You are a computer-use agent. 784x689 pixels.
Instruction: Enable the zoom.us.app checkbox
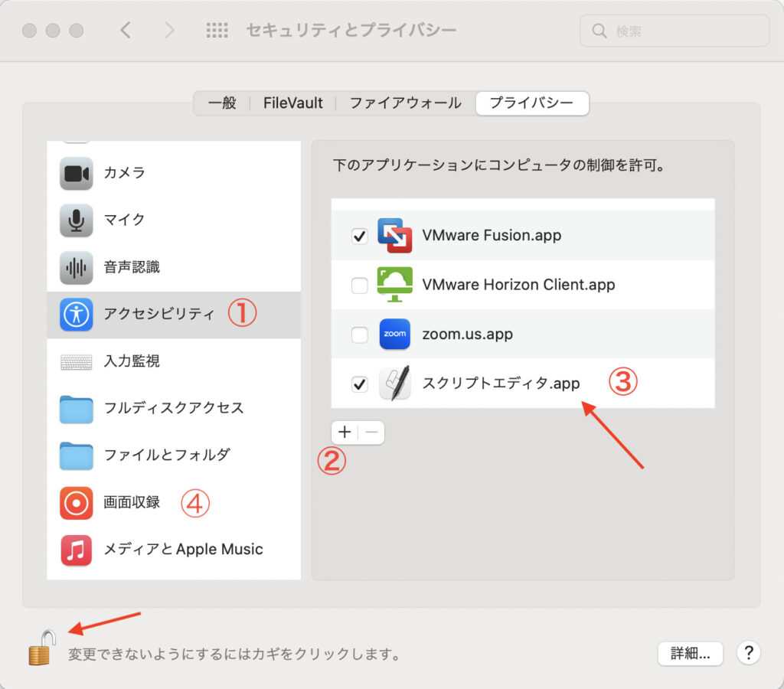pyautogui.click(x=359, y=335)
